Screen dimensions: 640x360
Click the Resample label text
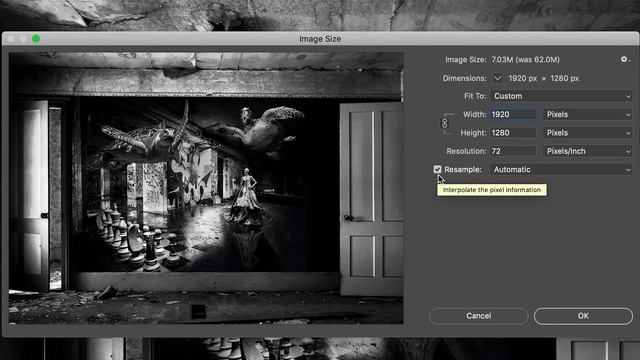pyautogui.click(x=463, y=169)
